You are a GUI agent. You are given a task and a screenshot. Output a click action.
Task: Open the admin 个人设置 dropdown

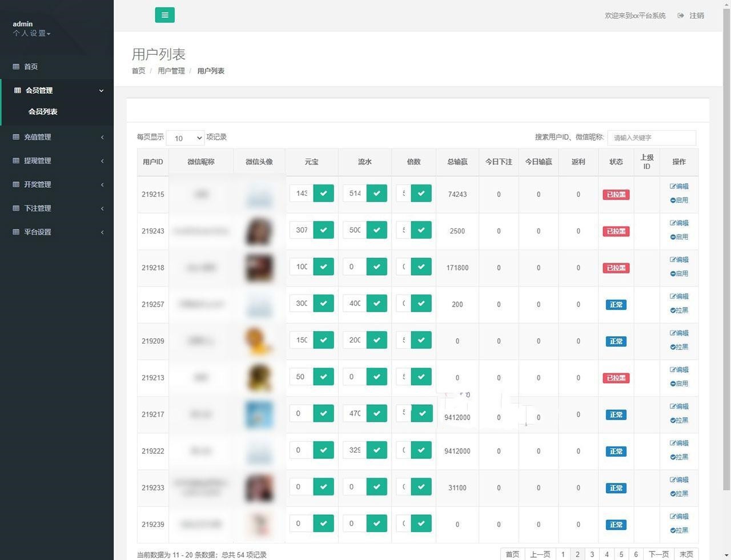click(x=32, y=33)
